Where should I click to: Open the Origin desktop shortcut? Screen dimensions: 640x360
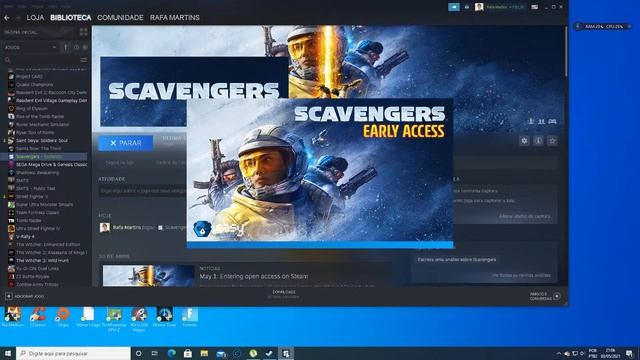63,317
